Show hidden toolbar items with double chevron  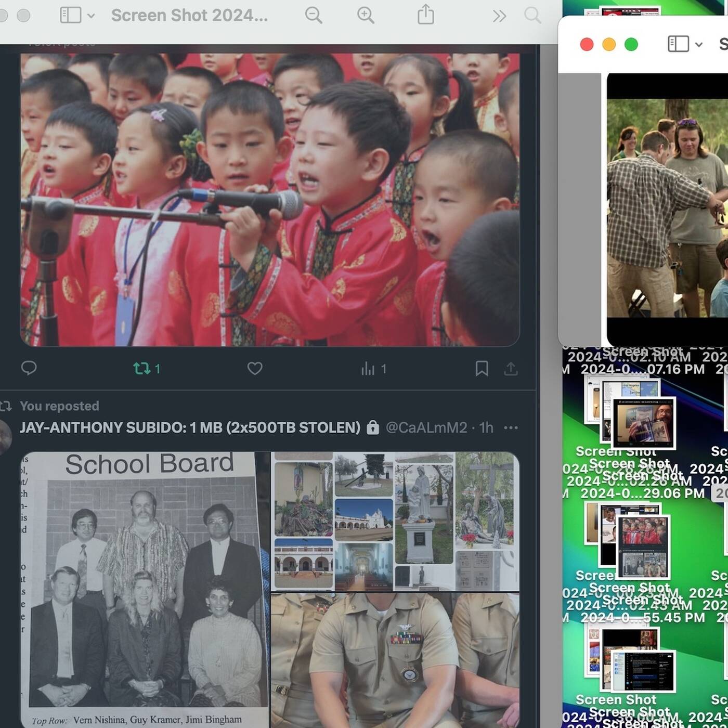(499, 16)
